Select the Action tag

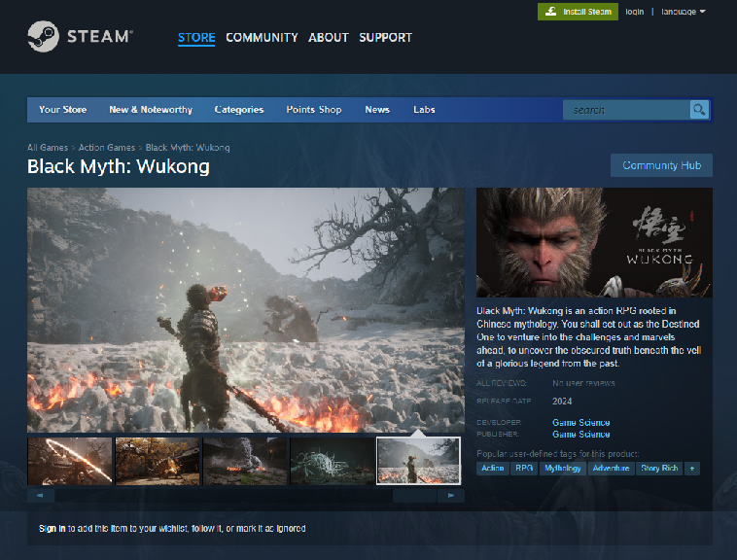(493, 469)
